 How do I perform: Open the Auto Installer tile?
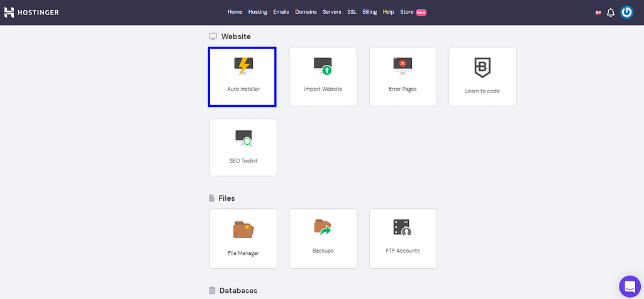click(242, 77)
